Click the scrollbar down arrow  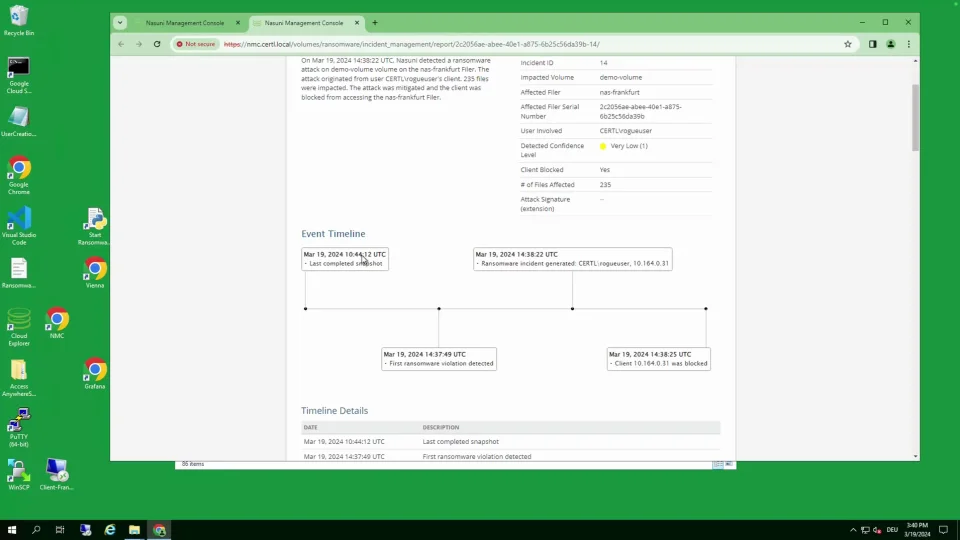915,456
